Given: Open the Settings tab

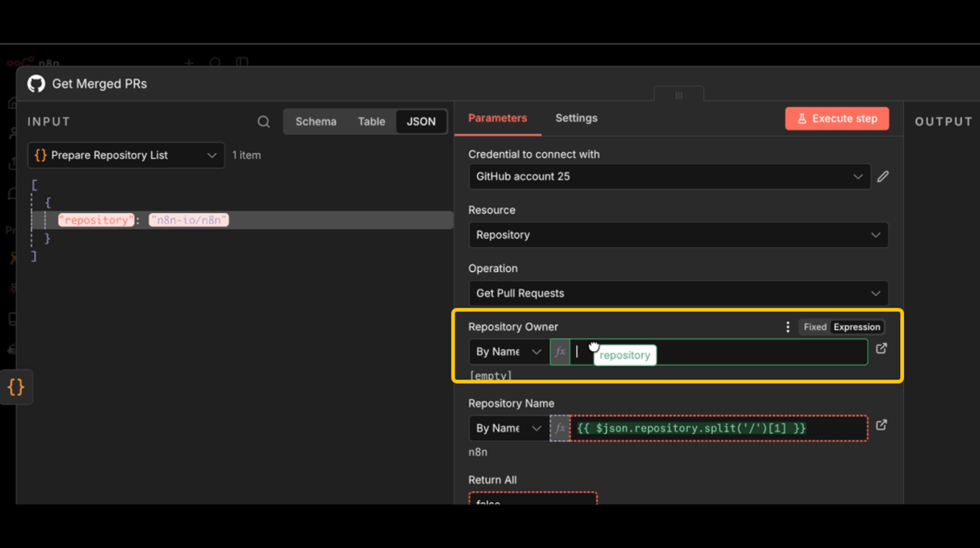Looking at the screenshot, I should point(576,118).
